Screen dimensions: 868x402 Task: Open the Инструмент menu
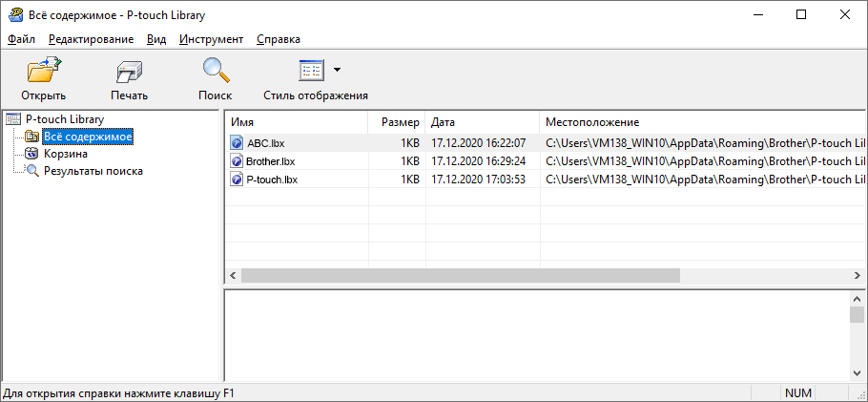(x=211, y=39)
